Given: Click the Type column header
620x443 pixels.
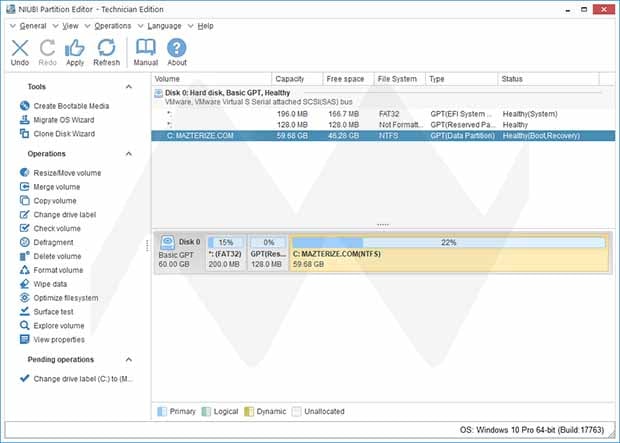Looking at the screenshot, I should point(461,79).
